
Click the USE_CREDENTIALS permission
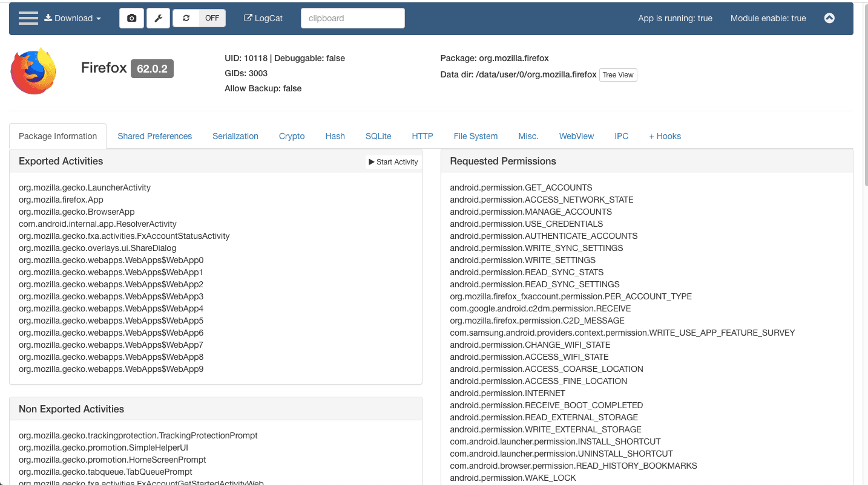[x=527, y=224]
